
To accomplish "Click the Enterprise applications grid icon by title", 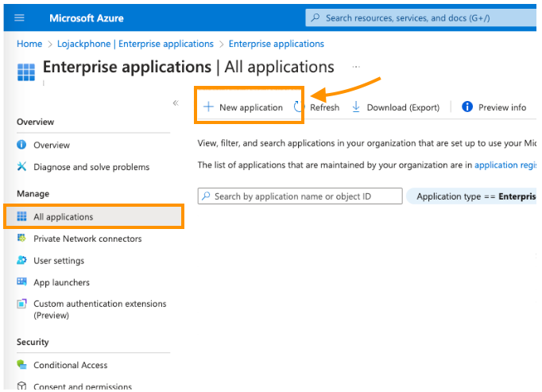I will [26, 72].
